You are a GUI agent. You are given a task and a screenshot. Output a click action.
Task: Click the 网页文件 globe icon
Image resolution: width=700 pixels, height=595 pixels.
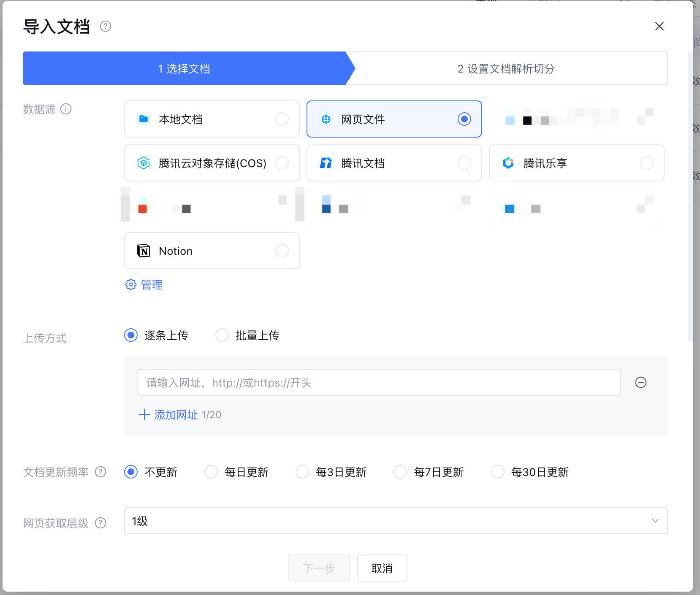point(326,119)
